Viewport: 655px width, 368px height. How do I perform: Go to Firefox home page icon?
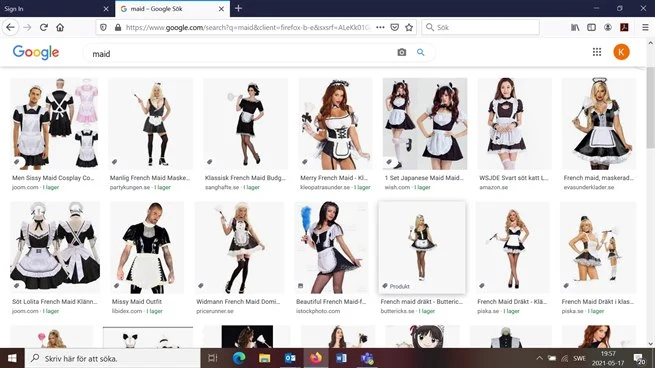(x=60, y=28)
